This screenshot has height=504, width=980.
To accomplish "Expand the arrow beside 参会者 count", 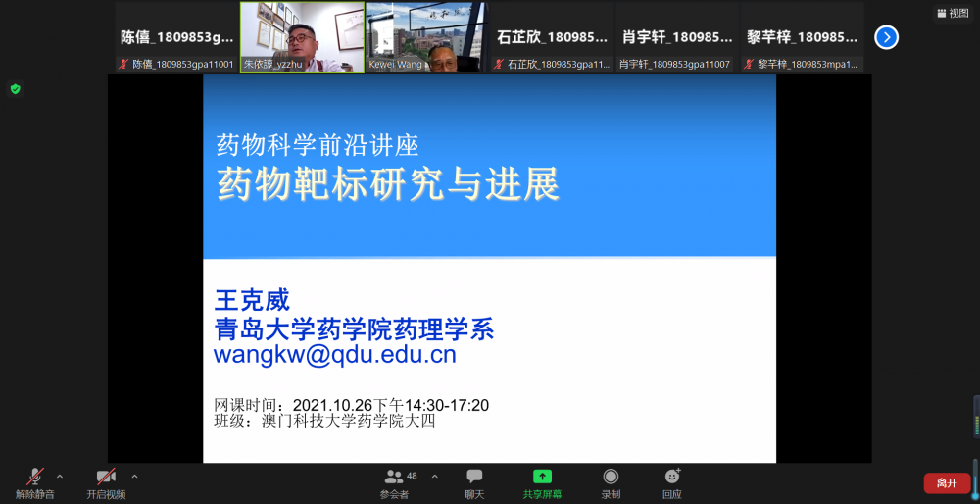I will (434, 477).
